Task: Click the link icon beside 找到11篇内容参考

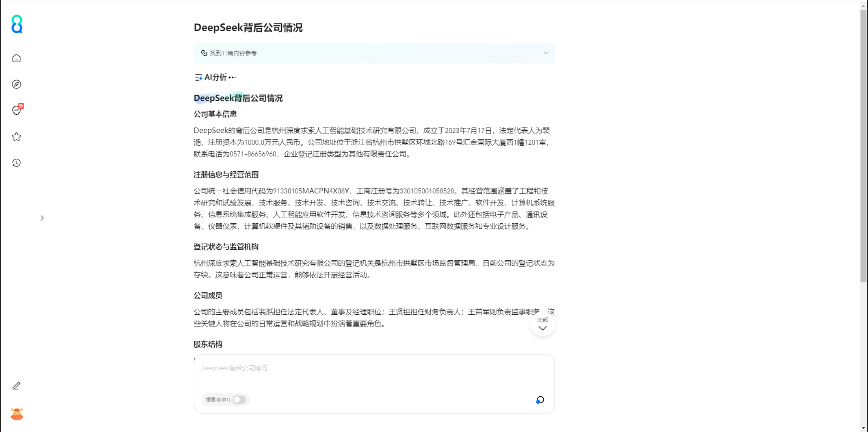Action: [204, 53]
